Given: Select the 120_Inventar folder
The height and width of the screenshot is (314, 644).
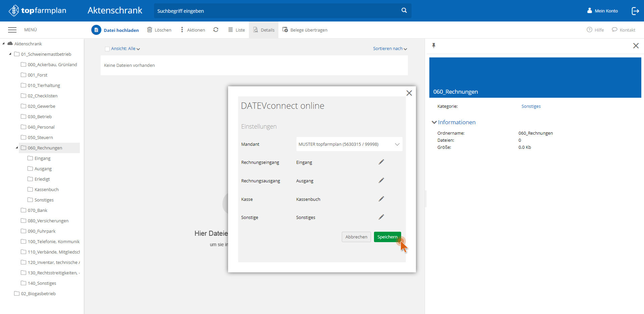Looking at the screenshot, I should pos(50,262).
